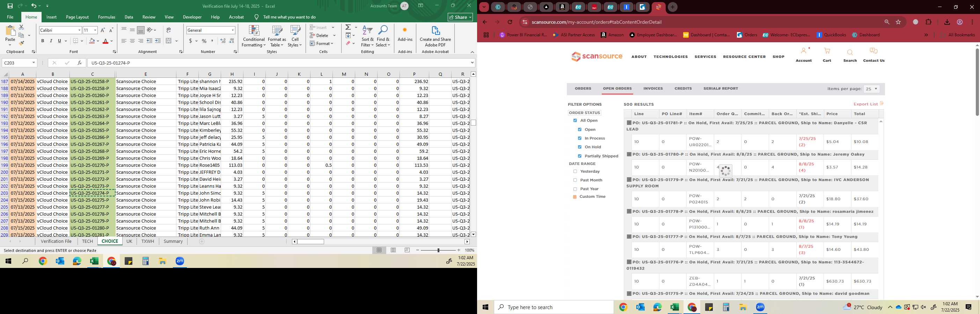Click the Windows search box
The height and width of the screenshot is (314, 980).
pyautogui.click(x=554, y=307)
